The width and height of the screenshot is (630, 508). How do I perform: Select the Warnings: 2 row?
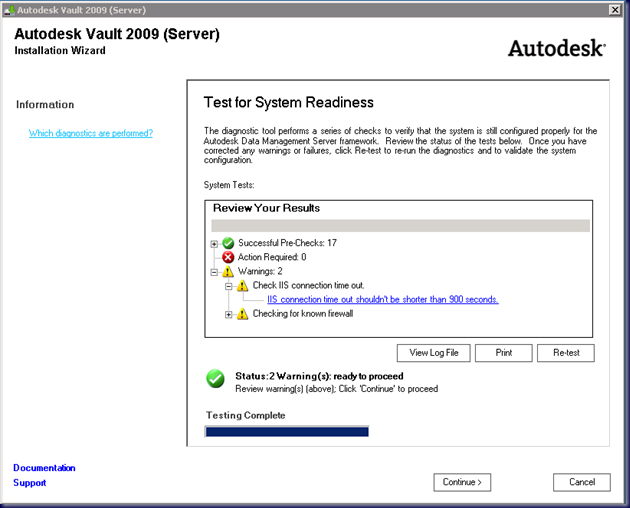tap(260, 271)
